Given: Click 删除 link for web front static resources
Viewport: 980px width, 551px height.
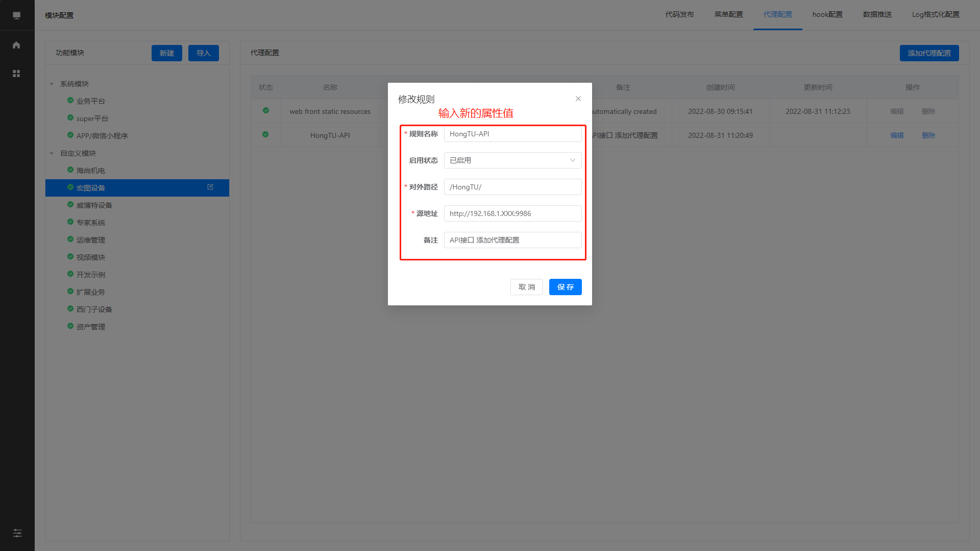Looking at the screenshot, I should (928, 111).
